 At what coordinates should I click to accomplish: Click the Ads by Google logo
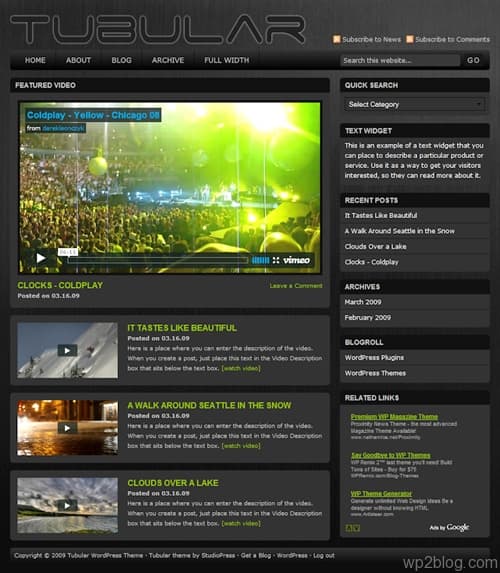pos(449,527)
